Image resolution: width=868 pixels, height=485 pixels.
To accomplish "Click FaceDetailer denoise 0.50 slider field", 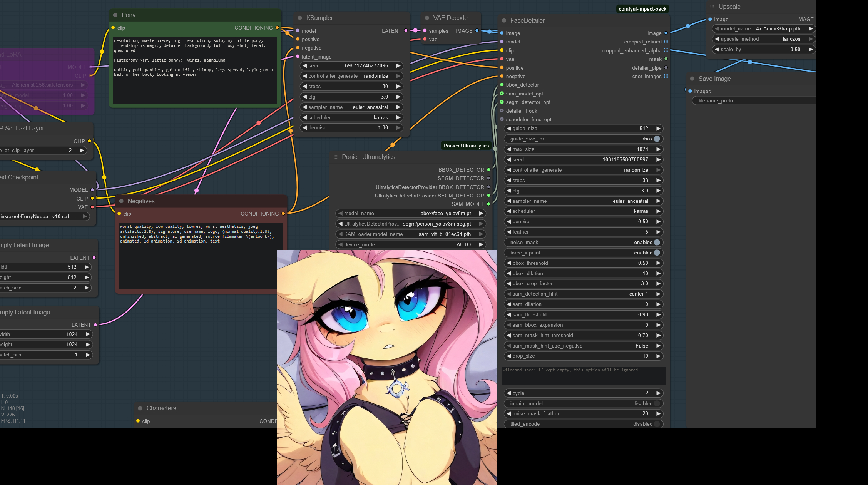I will (584, 222).
